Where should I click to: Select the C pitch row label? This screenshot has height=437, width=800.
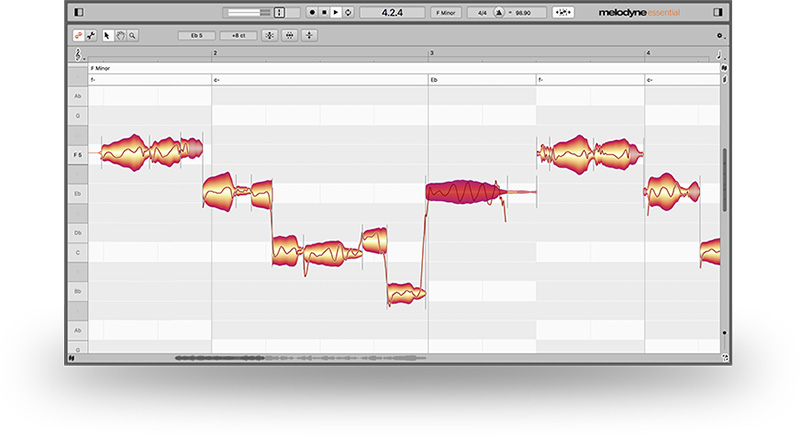click(78, 252)
